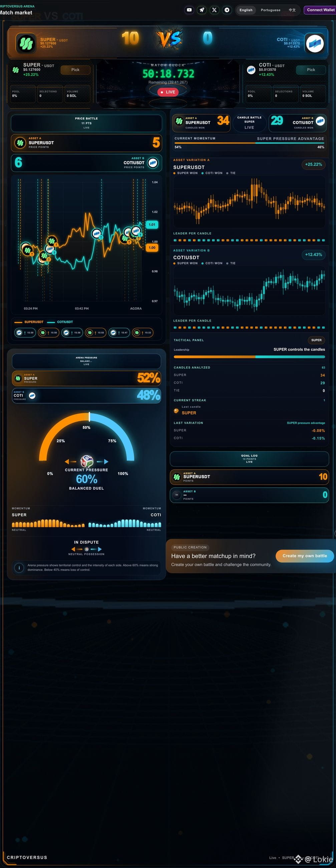Click the SUPER tag in Tactical Panel

[316, 340]
